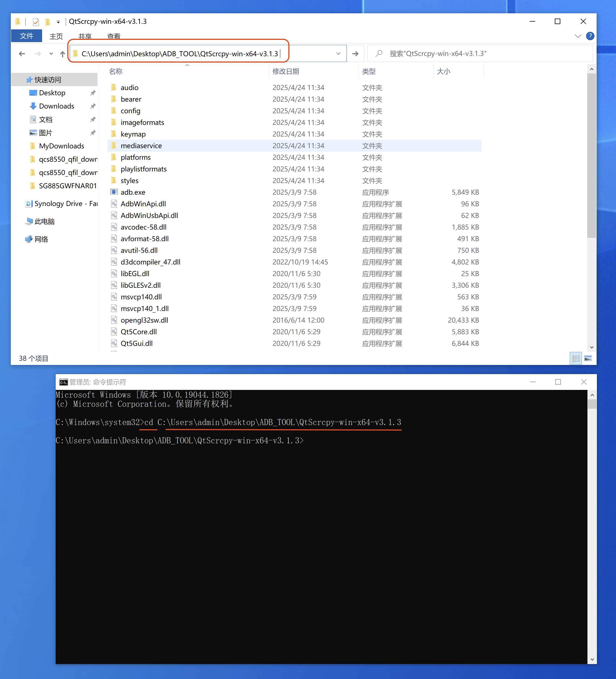
Task: Select the bearer folder
Action: click(x=131, y=99)
